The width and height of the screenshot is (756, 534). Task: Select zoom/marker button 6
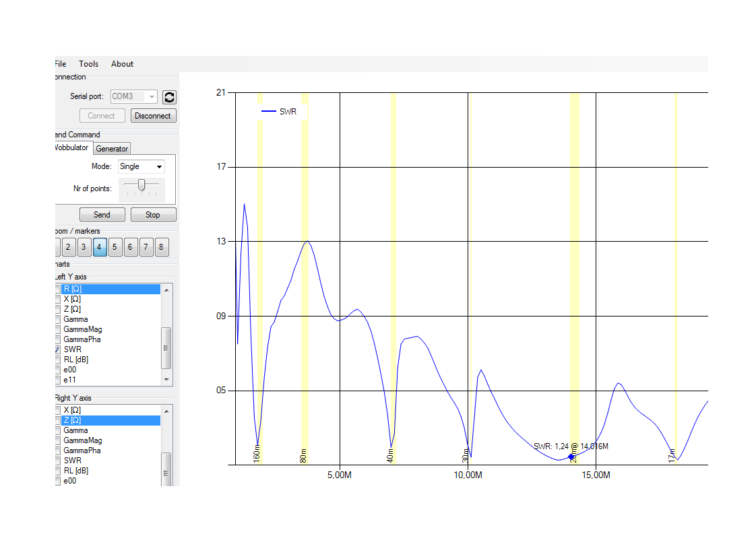pos(130,247)
